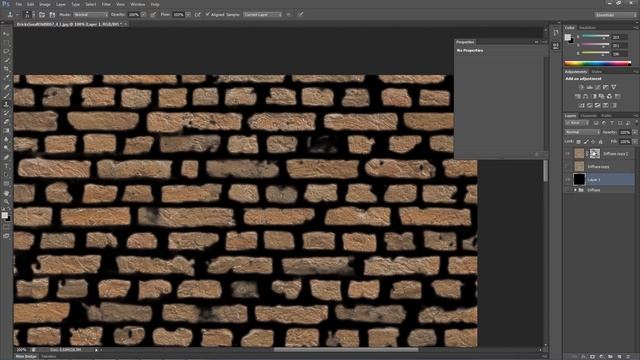The width and height of the screenshot is (640, 360).
Task: Open the Flow slider arrow in options bar
Action: pos(188,15)
